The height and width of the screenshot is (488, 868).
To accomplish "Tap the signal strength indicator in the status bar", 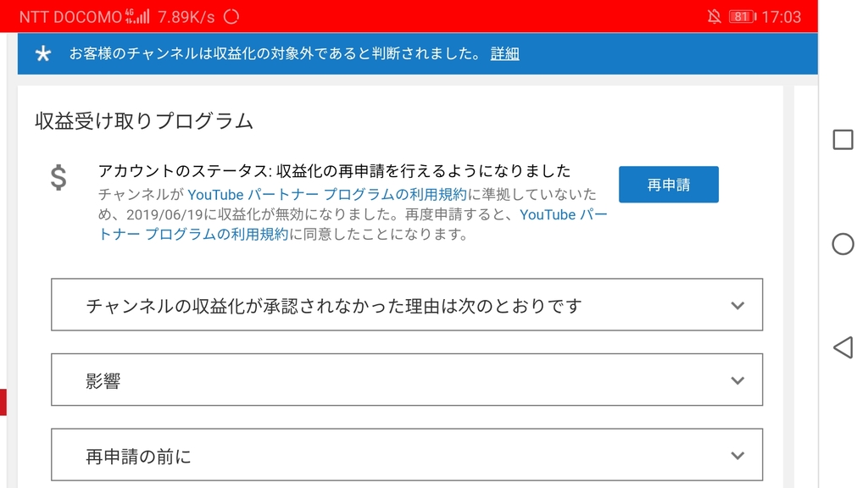I will [137, 16].
